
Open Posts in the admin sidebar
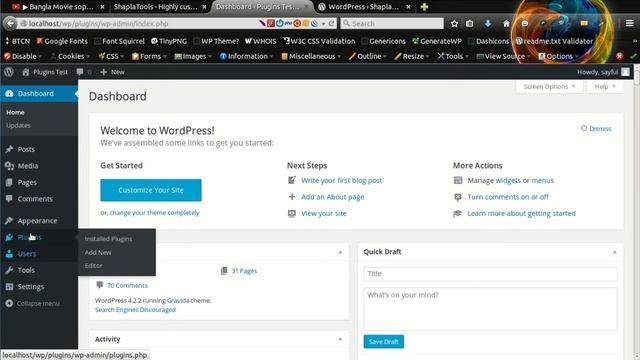(x=26, y=149)
